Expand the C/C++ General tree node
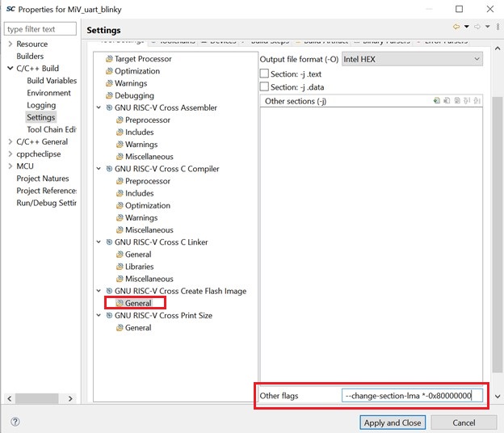 (x=10, y=141)
